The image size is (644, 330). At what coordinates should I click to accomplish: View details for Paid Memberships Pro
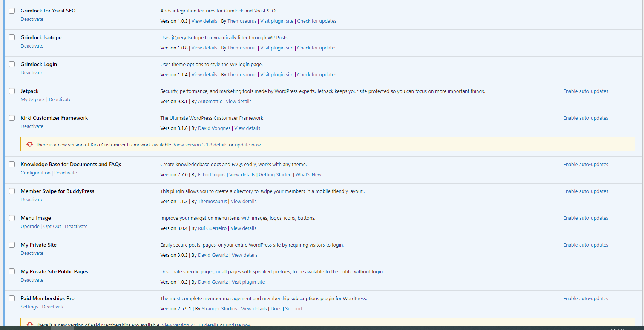click(254, 309)
